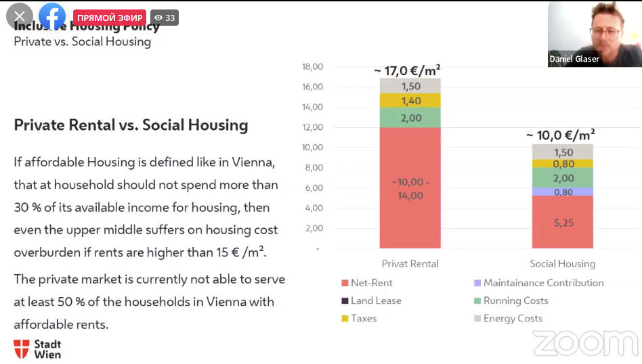The height and width of the screenshot is (364, 642).
Task: Click the Privat Rental axis label
Action: (x=410, y=264)
